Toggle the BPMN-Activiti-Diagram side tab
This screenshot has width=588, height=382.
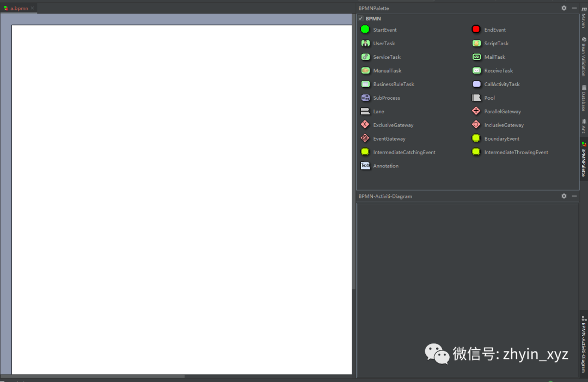click(x=584, y=344)
